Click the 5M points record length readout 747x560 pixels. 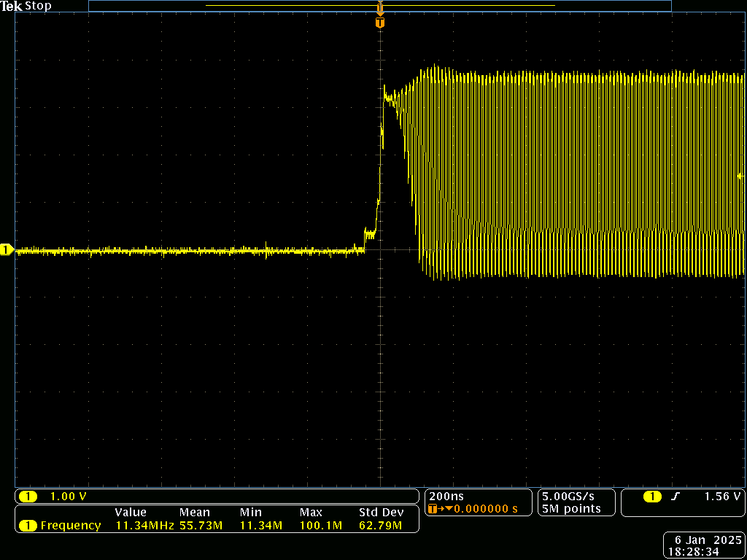point(570,508)
